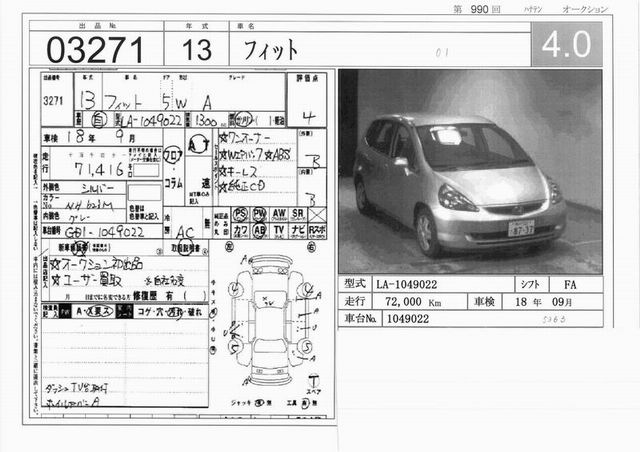This screenshot has height=452, width=640.
Task: Click the handwritten AC air conditioner entry
Action: point(185,233)
